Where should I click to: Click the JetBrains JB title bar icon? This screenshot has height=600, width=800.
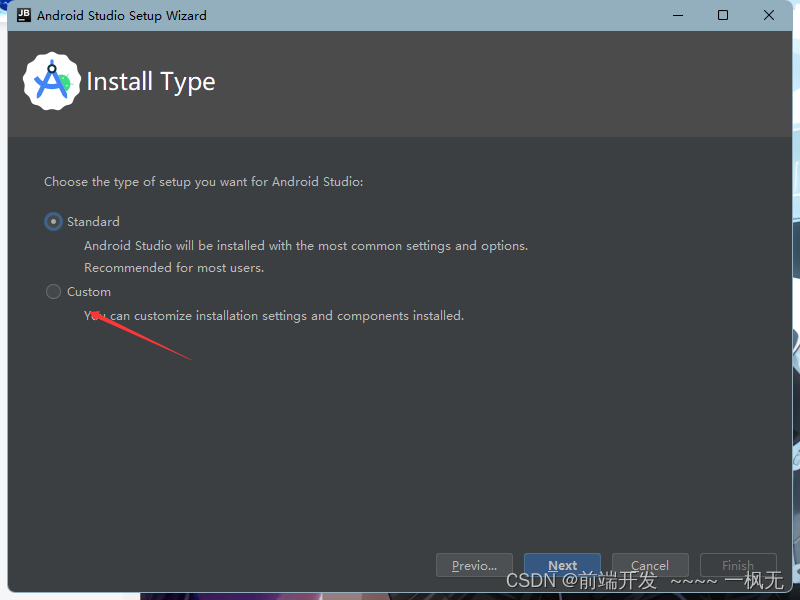23,15
